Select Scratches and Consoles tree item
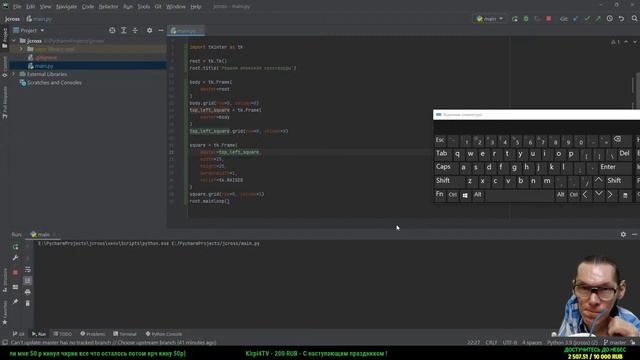This screenshot has width=640, height=360. pos(51,82)
